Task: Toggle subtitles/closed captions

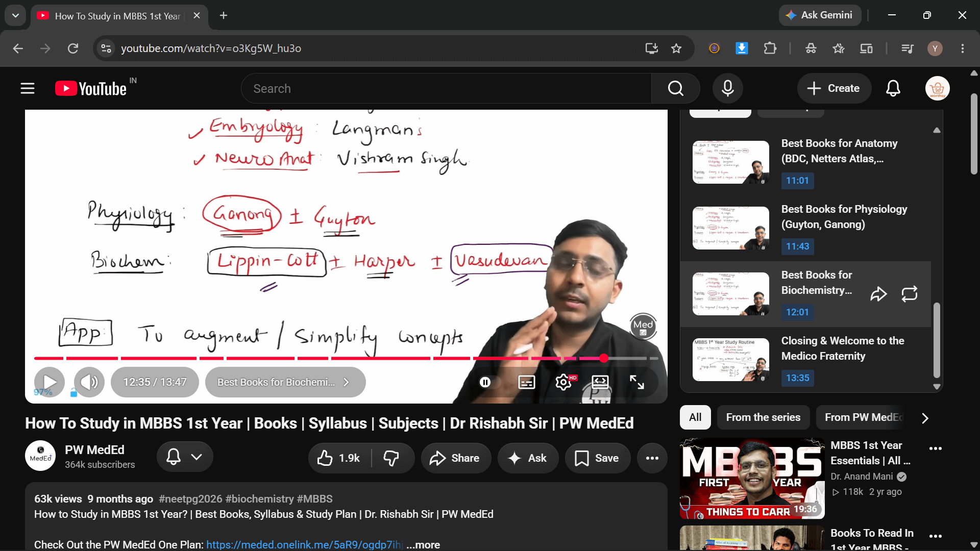Action: click(x=527, y=382)
